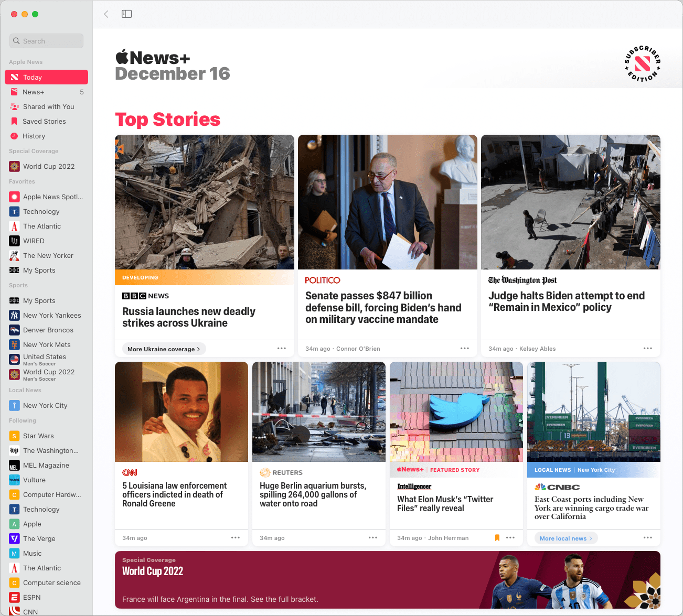Click Kelsey Ables author text
683x616 pixels.
(537, 349)
